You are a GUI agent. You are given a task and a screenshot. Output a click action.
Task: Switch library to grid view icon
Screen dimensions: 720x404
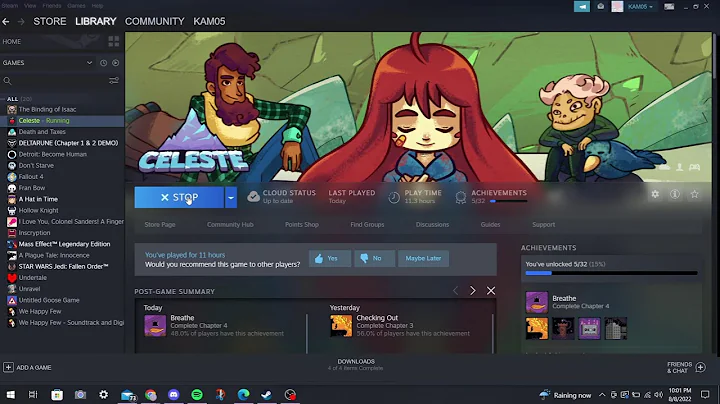click(113, 41)
